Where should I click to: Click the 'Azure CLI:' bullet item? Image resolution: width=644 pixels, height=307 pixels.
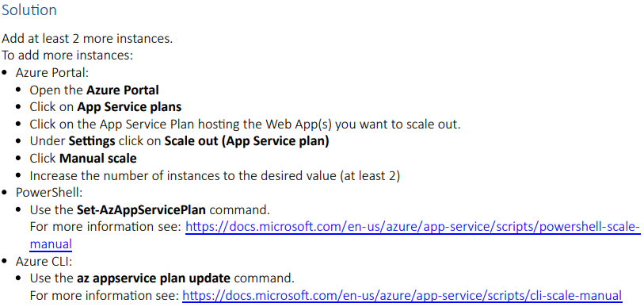(44, 261)
